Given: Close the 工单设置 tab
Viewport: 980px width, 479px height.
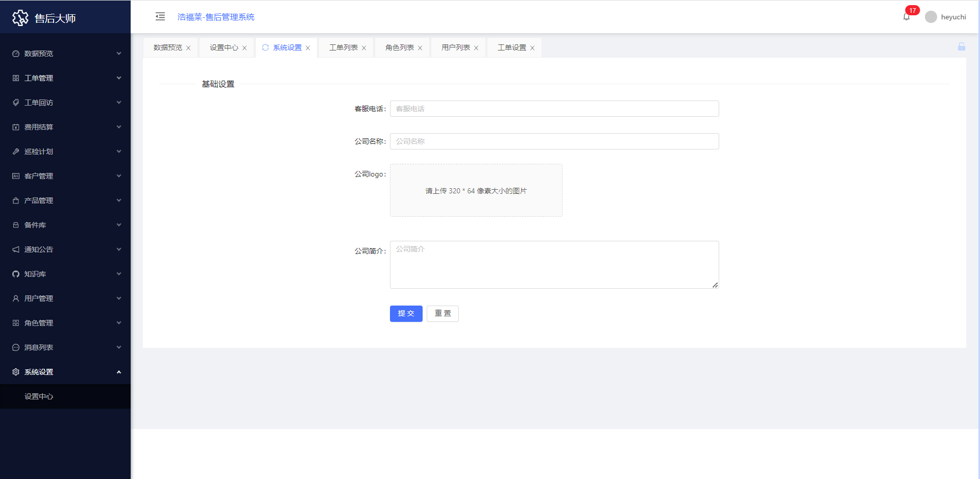Looking at the screenshot, I should pyautogui.click(x=532, y=48).
